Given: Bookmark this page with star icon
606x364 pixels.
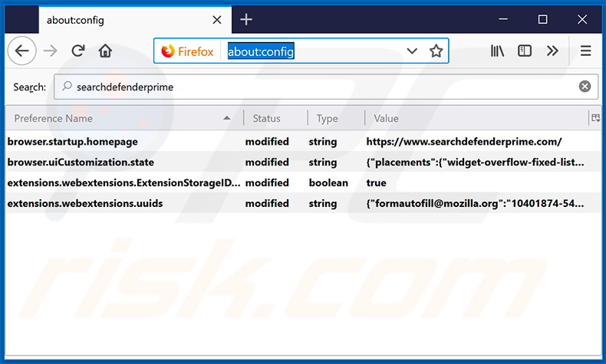Looking at the screenshot, I should pyautogui.click(x=436, y=51).
